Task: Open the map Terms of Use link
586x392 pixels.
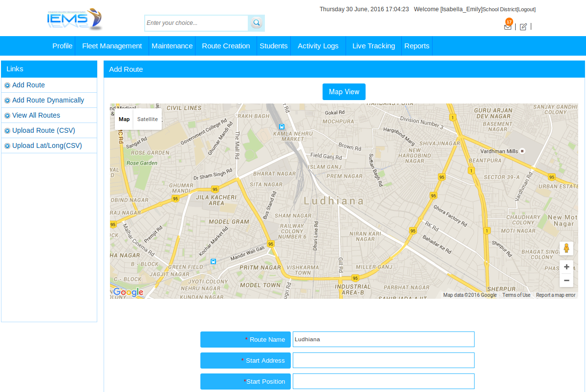Action: pyautogui.click(x=516, y=295)
